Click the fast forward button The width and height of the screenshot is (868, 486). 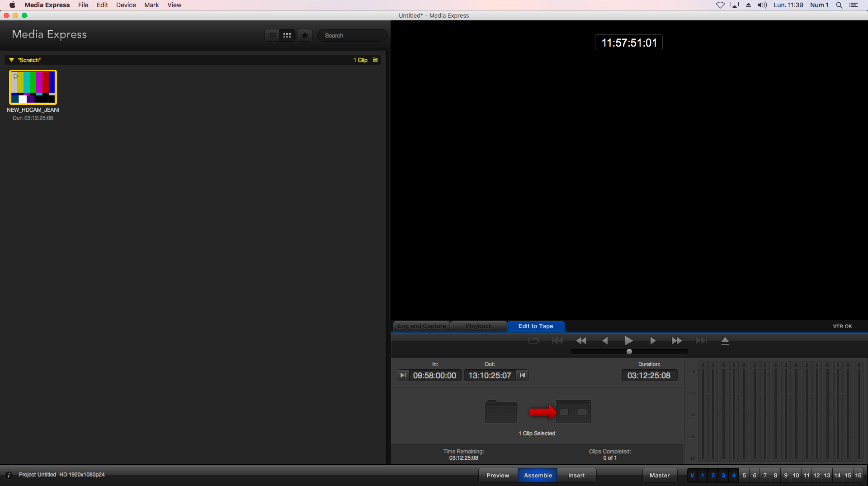tap(676, 341)
